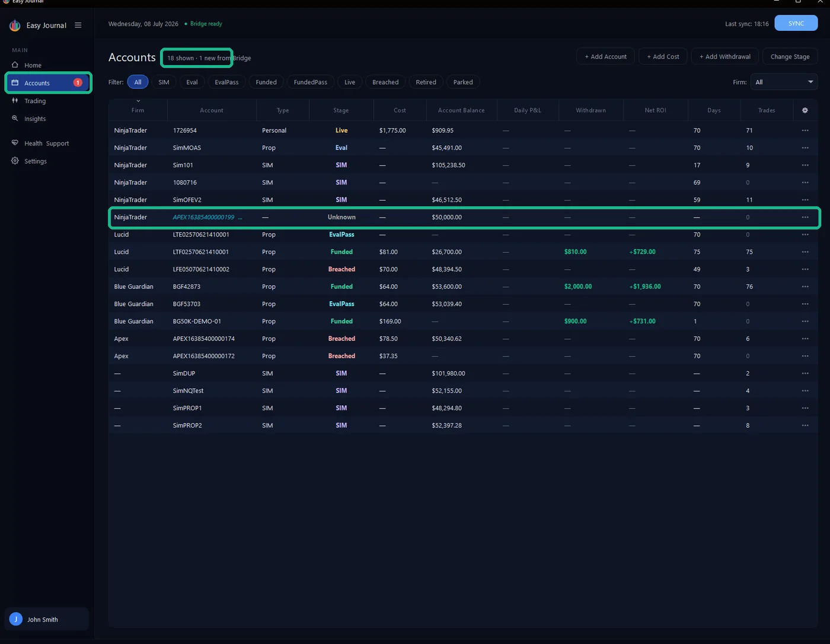This screenshot has width=830, height=644.
Task: Open three-dot menu for SimOFEV2
Action: click(x=805, y=200)
